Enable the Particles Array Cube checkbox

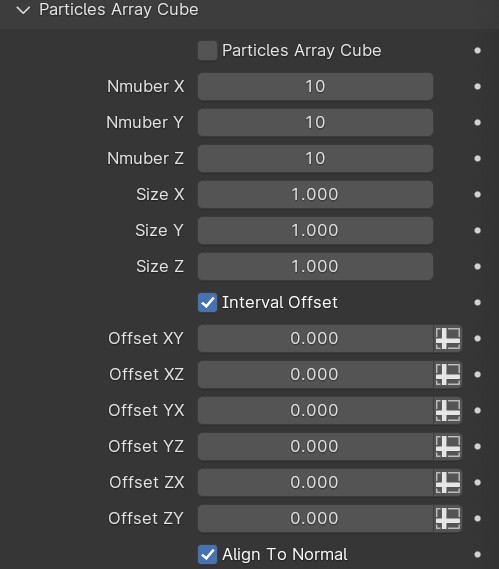tap(207, 50)
